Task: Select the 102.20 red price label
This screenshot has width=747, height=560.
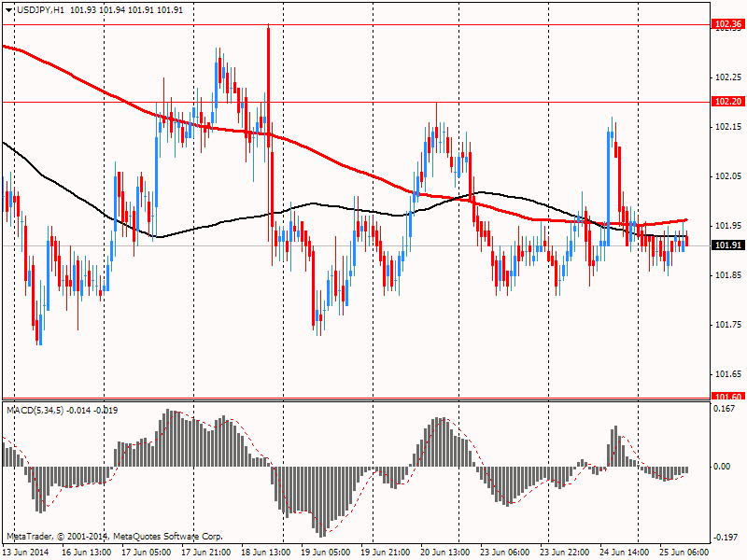Action: click(728, 102)
